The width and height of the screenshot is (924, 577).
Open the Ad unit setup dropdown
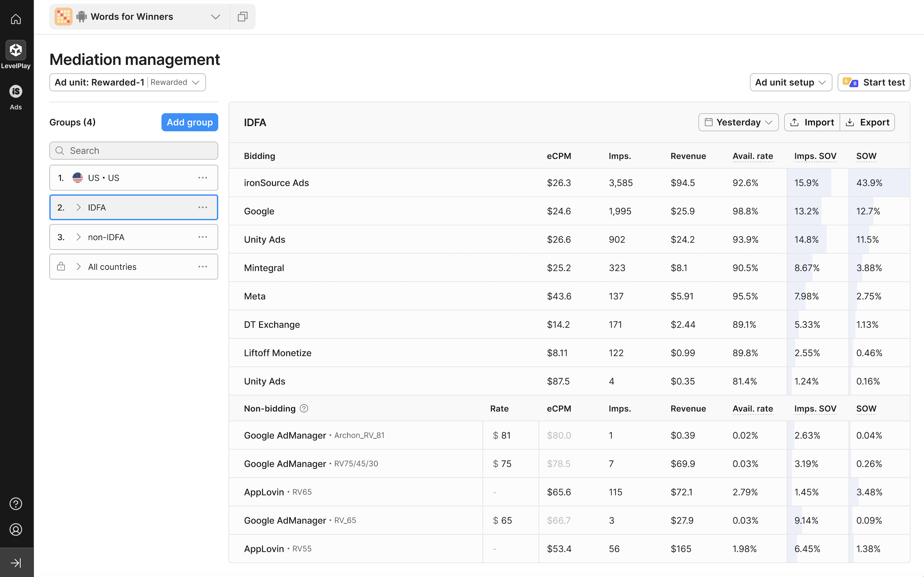pyautogui.click(x=791, y=82)
